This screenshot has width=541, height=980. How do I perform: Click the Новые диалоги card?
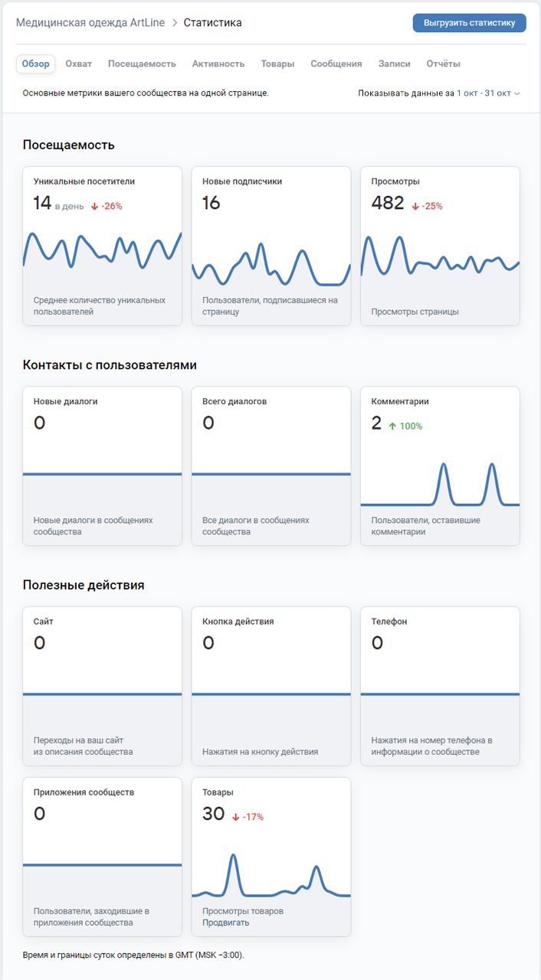coord(103,466)
